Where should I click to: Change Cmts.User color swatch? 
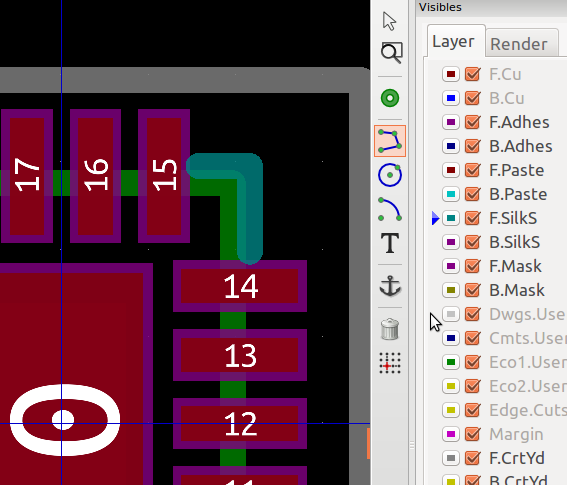451,338
